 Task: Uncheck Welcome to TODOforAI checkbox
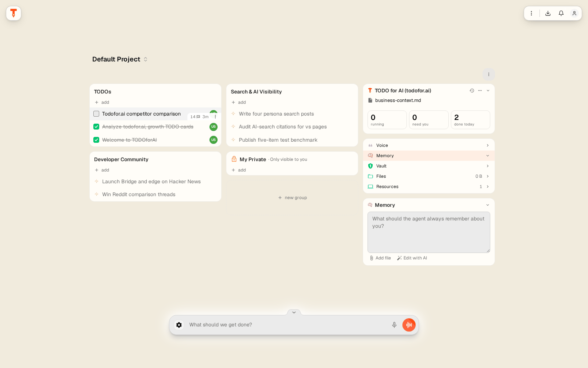pos(96,140)
